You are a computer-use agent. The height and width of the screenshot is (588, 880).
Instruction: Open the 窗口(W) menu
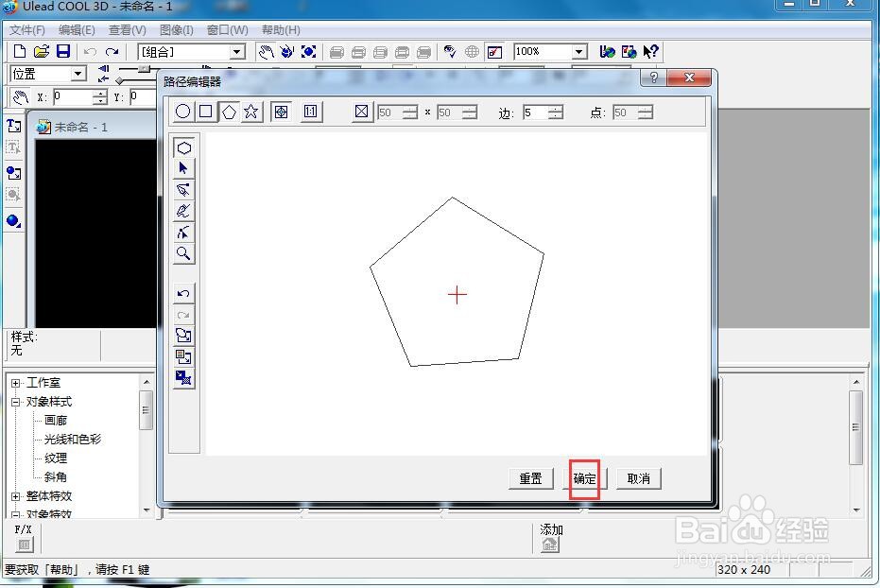pyautogui.click(x=227, y=30)
